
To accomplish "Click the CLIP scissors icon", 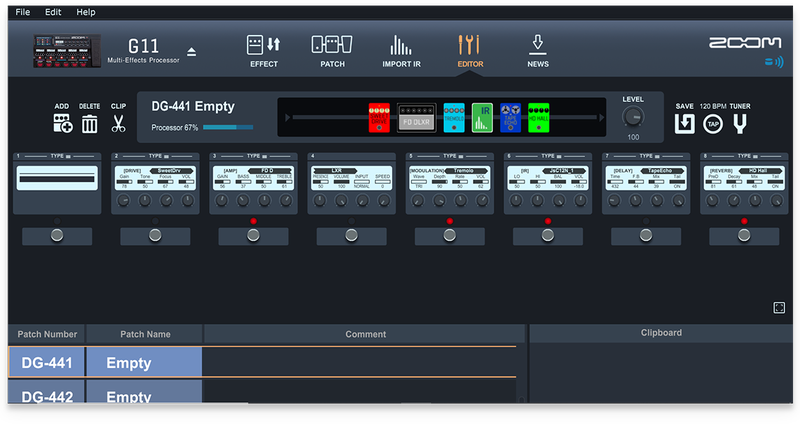I will coord(118,124).
